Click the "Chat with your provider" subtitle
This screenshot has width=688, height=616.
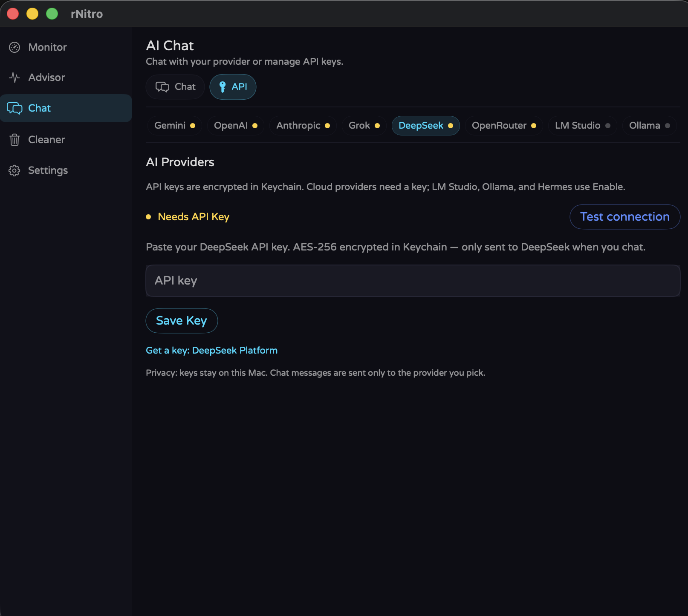click(245, 62)
